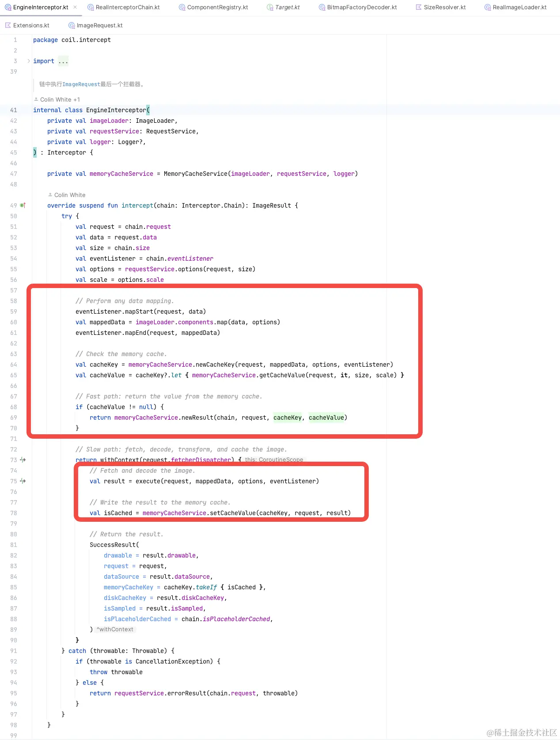Follow the ImageRequest link in the doc comment
The height and width of the screenshot is (740, 560).
tap(81, 84)
